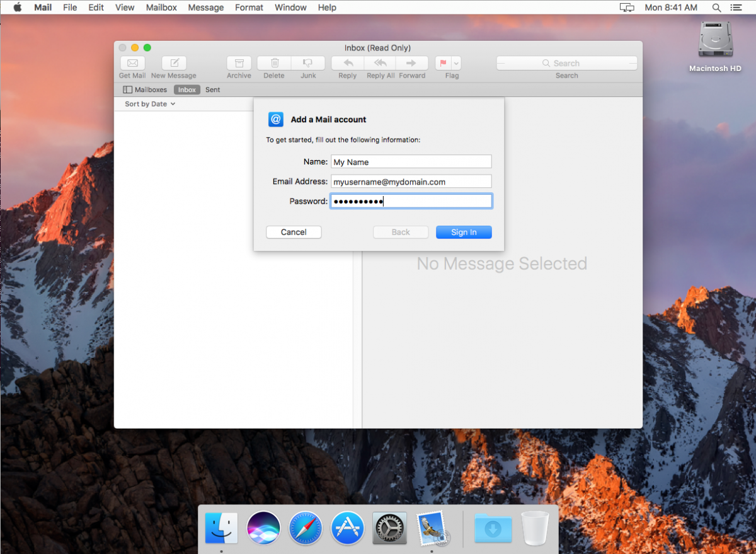The width and height of the screenshot is (756, 554).
Task: Open the Downloads folder in Dock
Action: point(493,528)
